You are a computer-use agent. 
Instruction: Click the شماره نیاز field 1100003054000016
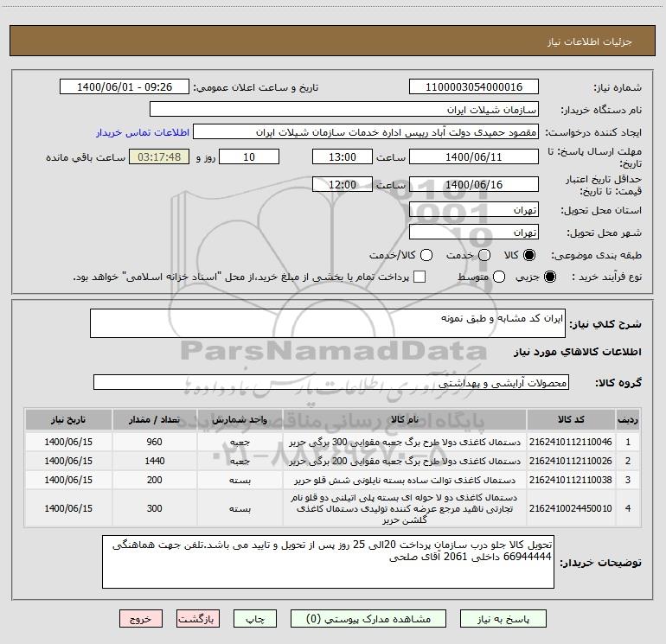tap(474, 87)
